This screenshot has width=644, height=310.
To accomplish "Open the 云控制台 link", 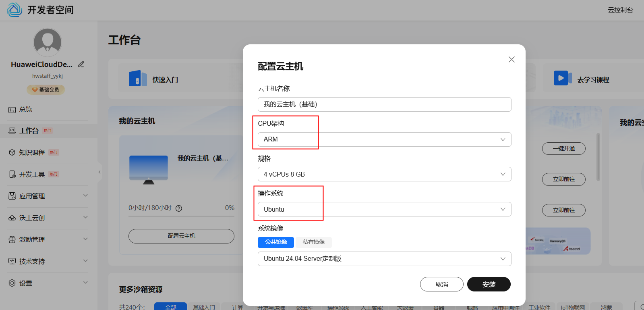I will 620,10.
